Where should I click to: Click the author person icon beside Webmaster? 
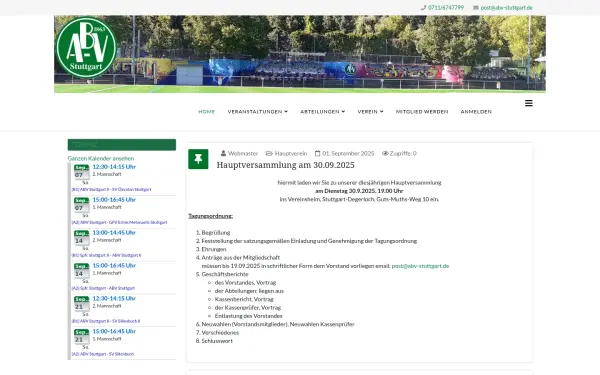tap(223, 153)
